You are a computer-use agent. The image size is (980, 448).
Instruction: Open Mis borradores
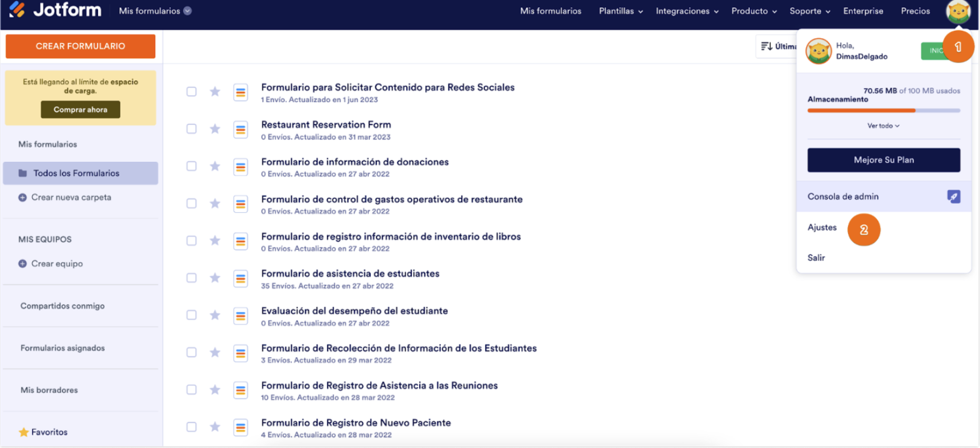49,390
